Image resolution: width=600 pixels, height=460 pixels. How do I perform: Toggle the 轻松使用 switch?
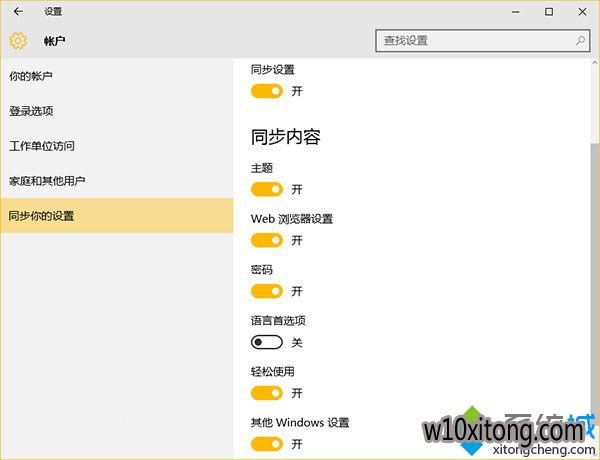coord(267,393)
